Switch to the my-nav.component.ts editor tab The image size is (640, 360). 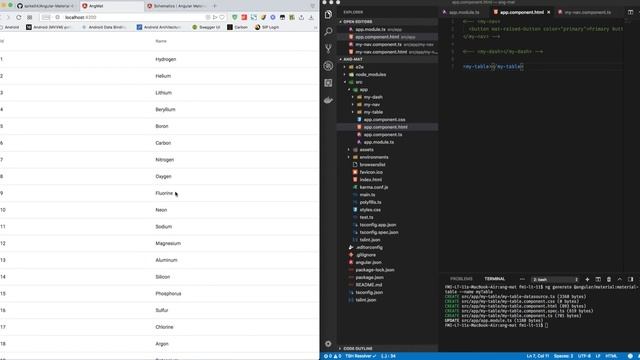588,12
